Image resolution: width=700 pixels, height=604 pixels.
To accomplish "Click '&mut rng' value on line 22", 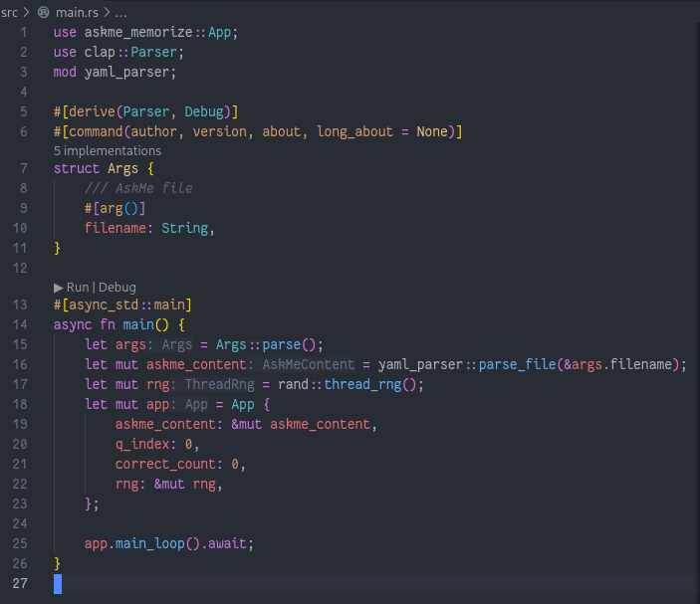I will point(185,485).
